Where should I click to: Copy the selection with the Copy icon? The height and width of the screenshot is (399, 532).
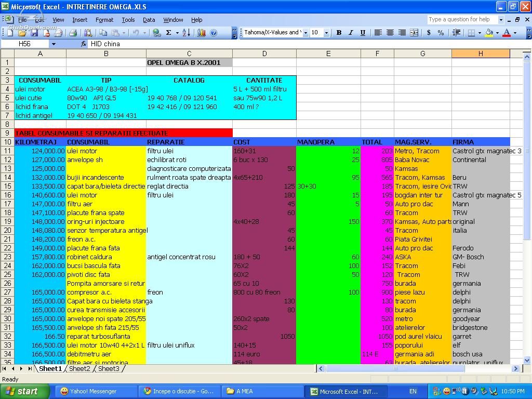103,33
